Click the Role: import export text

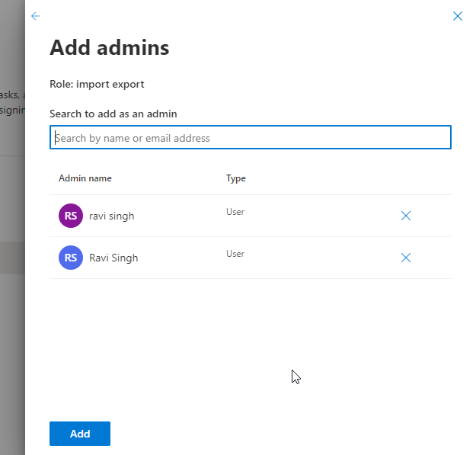97,84
